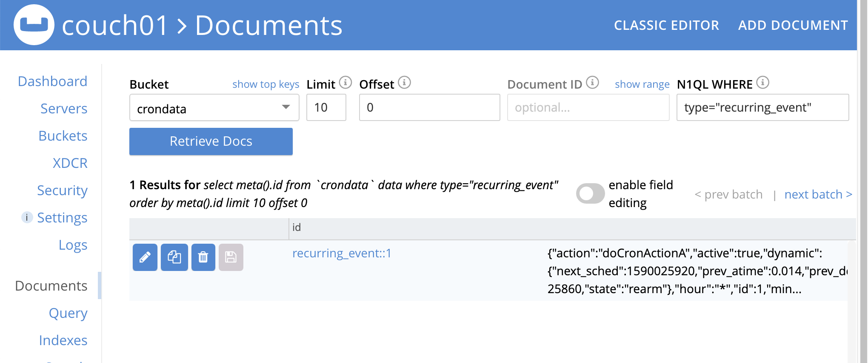Click show top keys link
Viewport: 868px width, 363px height.
(x=266, y=84)
